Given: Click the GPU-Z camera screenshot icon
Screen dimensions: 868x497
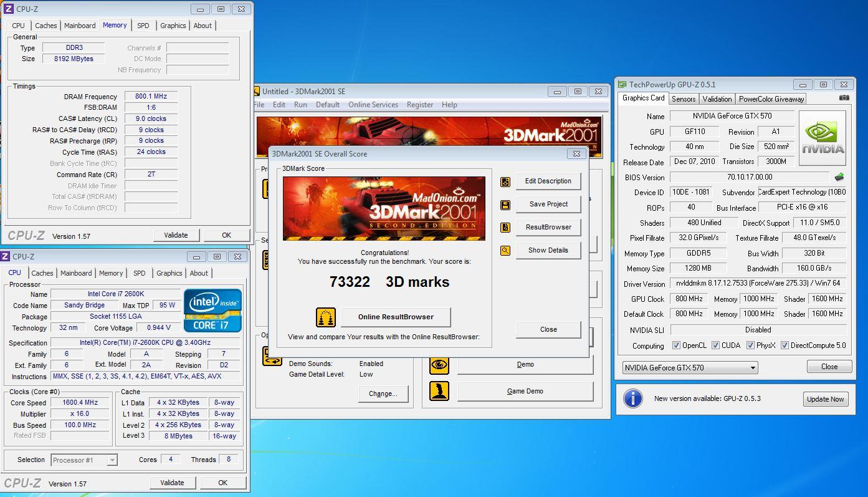Looking at the screenshot, I should pyautogui.click(x=844, y=98).
